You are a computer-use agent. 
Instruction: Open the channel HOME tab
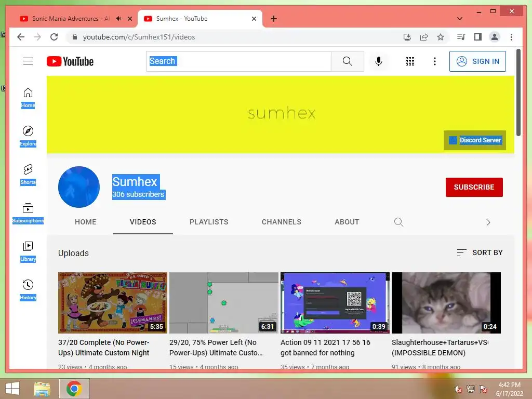[86, 222]
